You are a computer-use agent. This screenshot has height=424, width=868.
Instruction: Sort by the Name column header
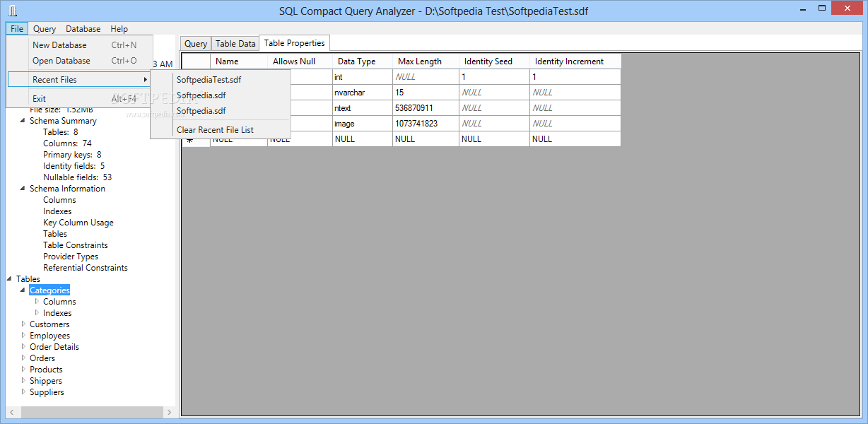239,61
